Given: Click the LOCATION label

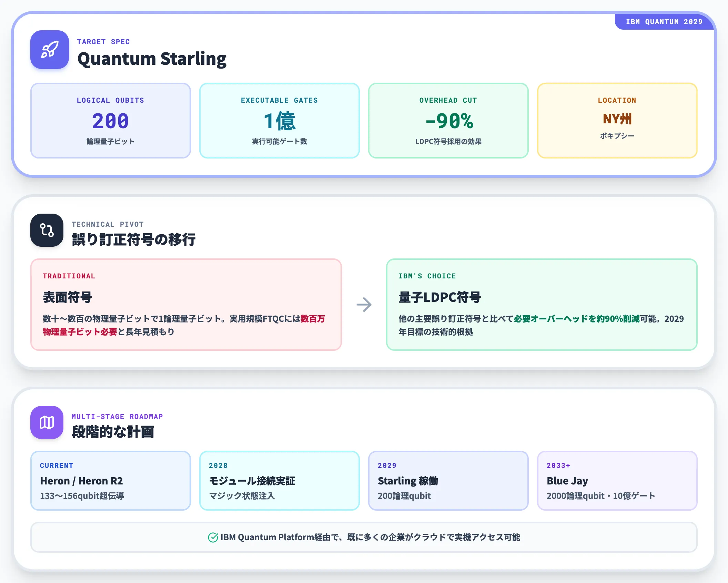Looking at the screenshot, I should tap(617, 100).
